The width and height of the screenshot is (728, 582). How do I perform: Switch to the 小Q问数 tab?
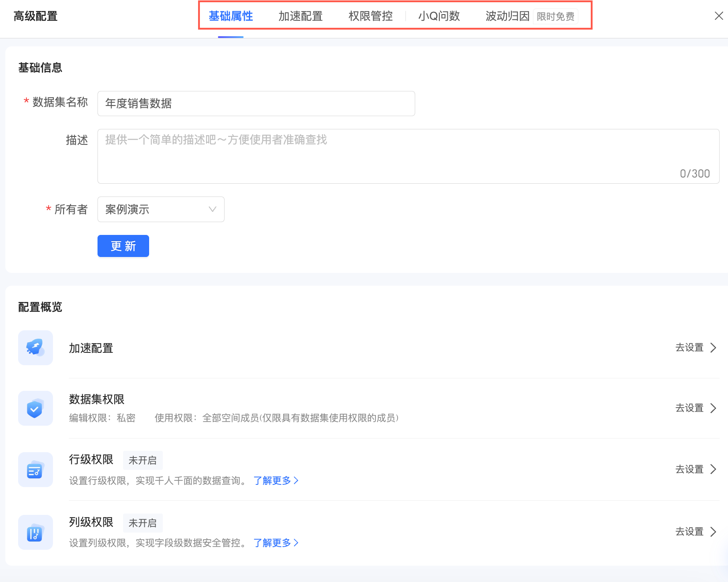tap(439, 16)
